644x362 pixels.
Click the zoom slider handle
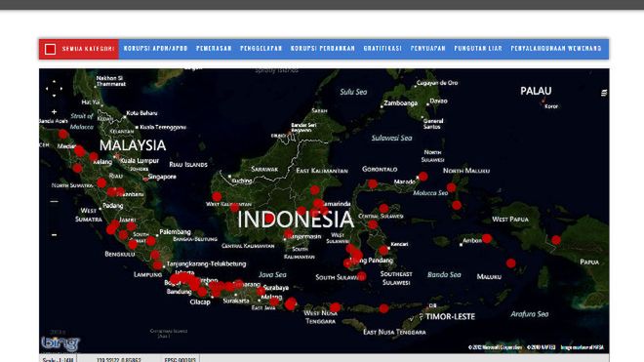(54, 201)
